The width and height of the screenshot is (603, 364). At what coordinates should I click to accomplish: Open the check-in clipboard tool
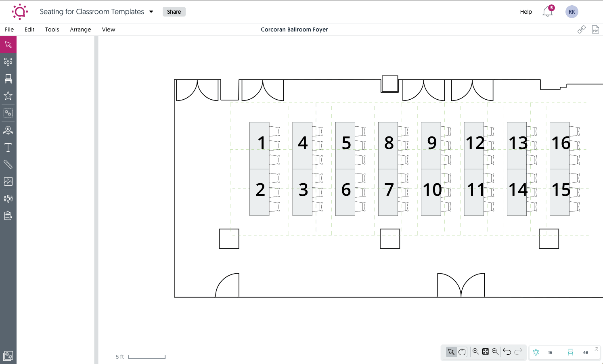click(x=8, y=215)
